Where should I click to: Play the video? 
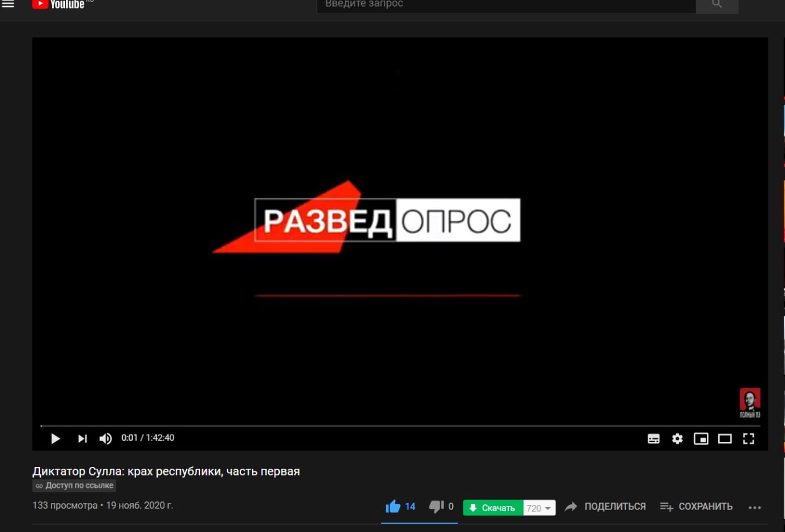(55, 438)
